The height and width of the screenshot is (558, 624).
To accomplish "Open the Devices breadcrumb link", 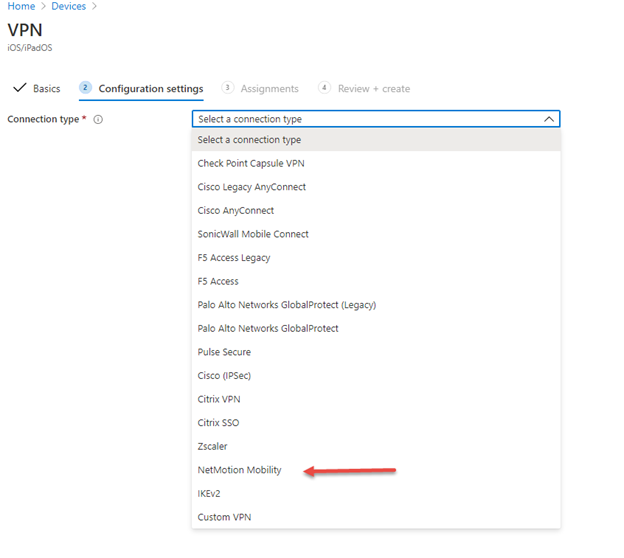I will tap(68, 6).
